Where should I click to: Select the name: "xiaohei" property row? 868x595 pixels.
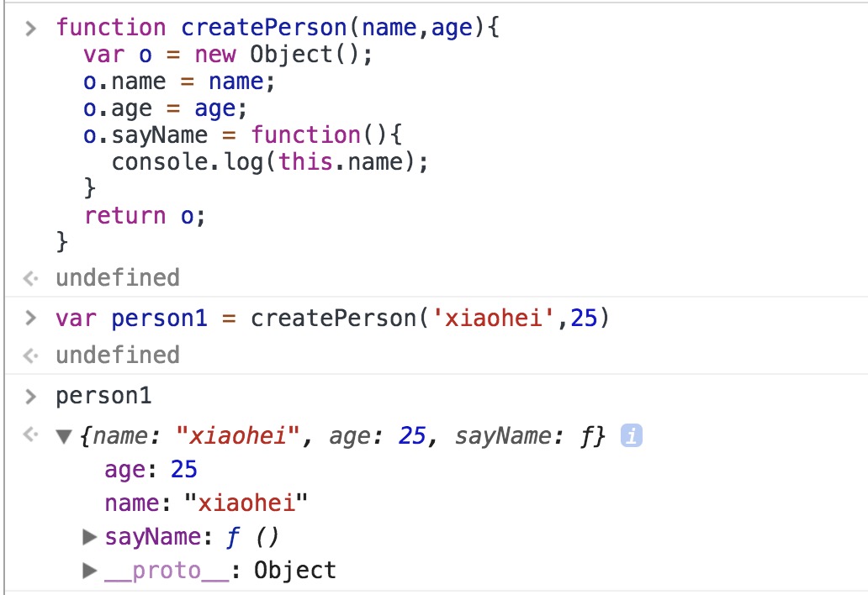(206, 503)
